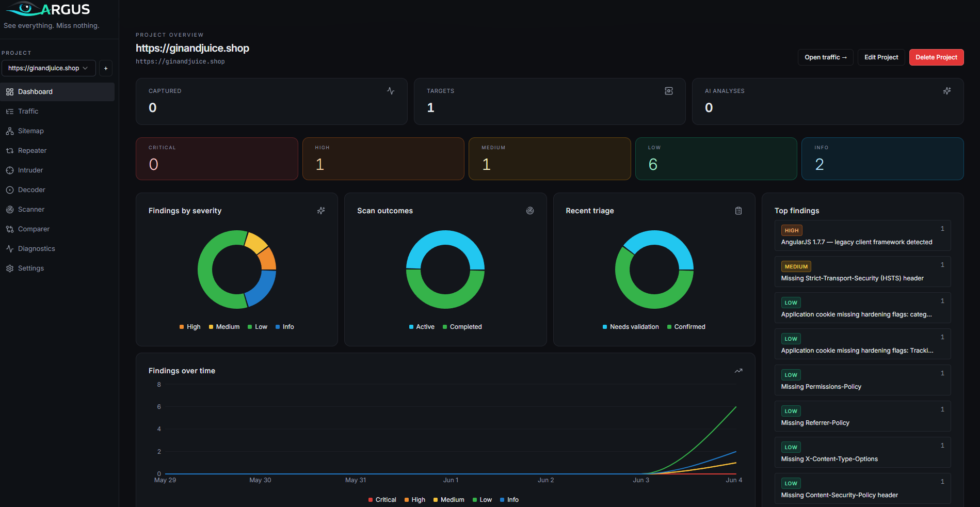The width and height of the screenshot is (980, 507).
Task: Click the Decoder circle icon in sidebar
Action: point(10,190)
